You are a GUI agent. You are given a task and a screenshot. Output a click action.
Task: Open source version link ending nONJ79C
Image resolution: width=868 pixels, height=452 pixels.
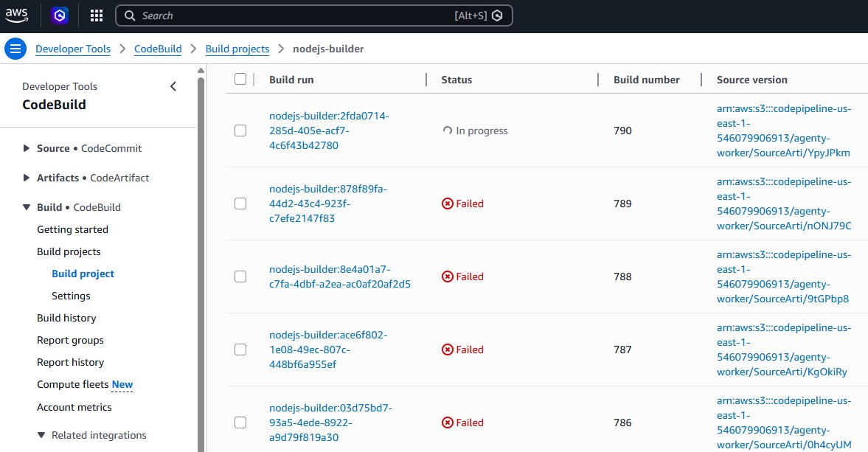pyautogui.click(x=784, y=204)
